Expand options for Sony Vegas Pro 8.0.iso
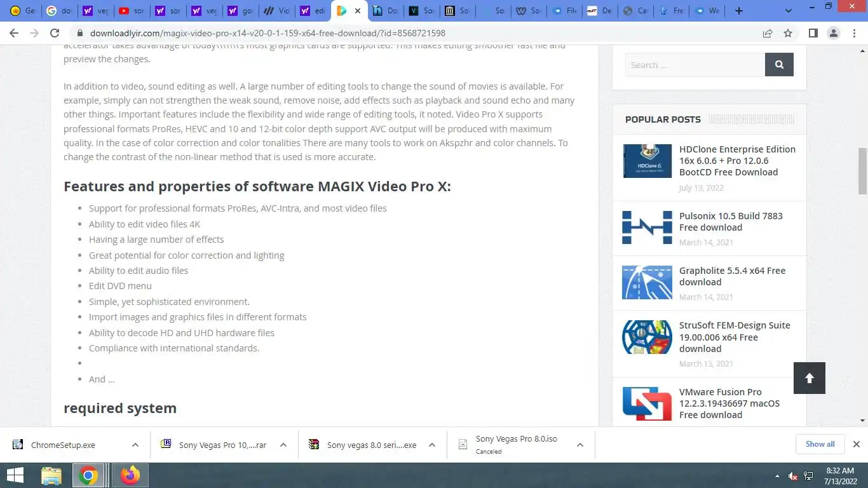The width and height of the screenshot is (868, 488). tap(580, 445)
